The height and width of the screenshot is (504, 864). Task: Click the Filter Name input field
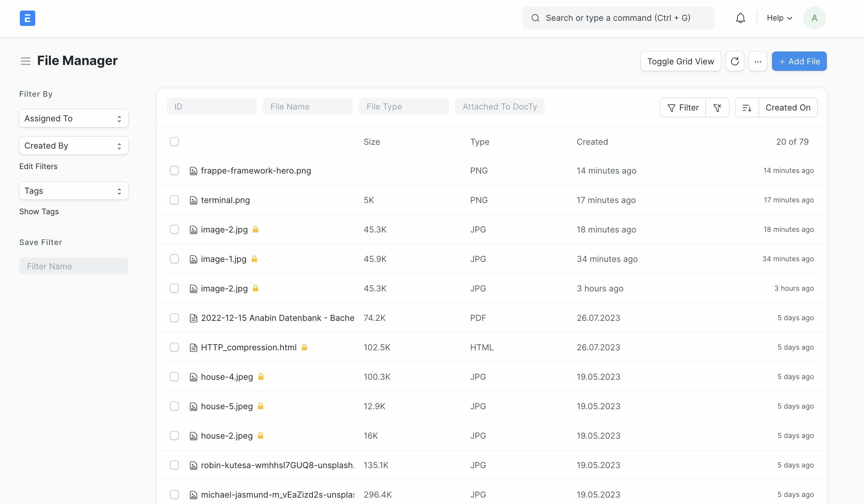(x=73, y=266)
